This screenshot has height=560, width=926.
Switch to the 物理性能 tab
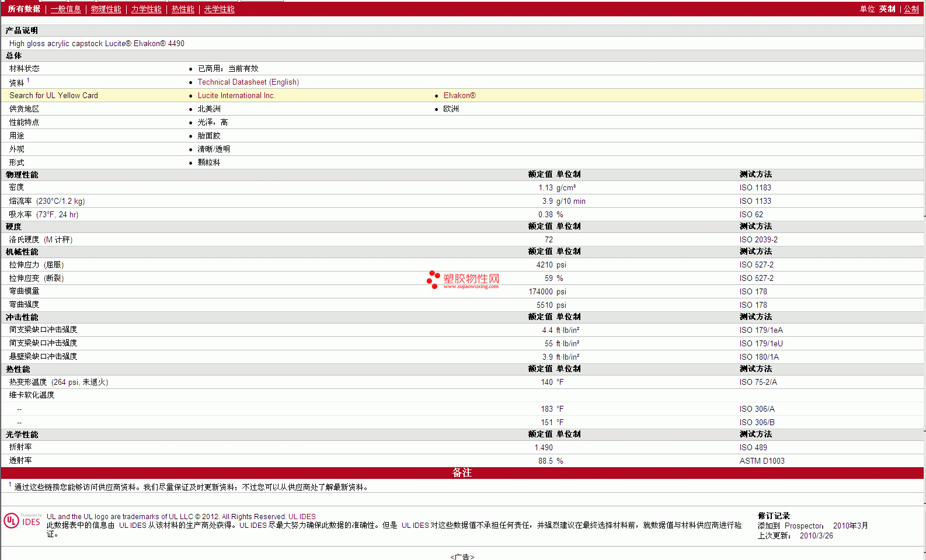pos(106,9)
